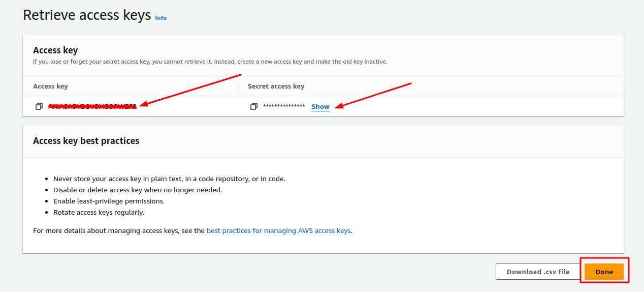Viewport: 644px width, 292px height.
Task: Select the 'Never store your access key' bullet
Action: pyautogui.click(x=169, y=179)
